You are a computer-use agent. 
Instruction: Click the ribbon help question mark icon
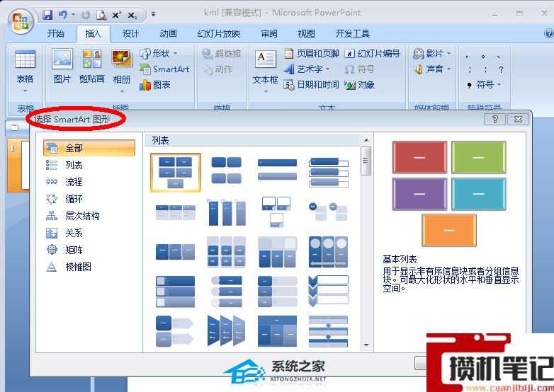(549, 33)
